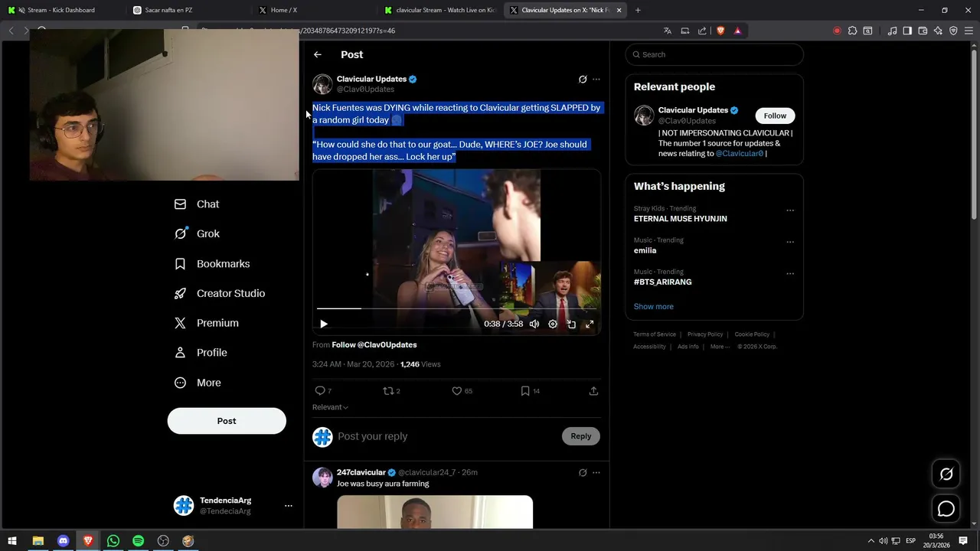Click the reply icon with 7 replies
This screenshot has height=551, width=980.
pyautogui.click(x=323, y=391)
